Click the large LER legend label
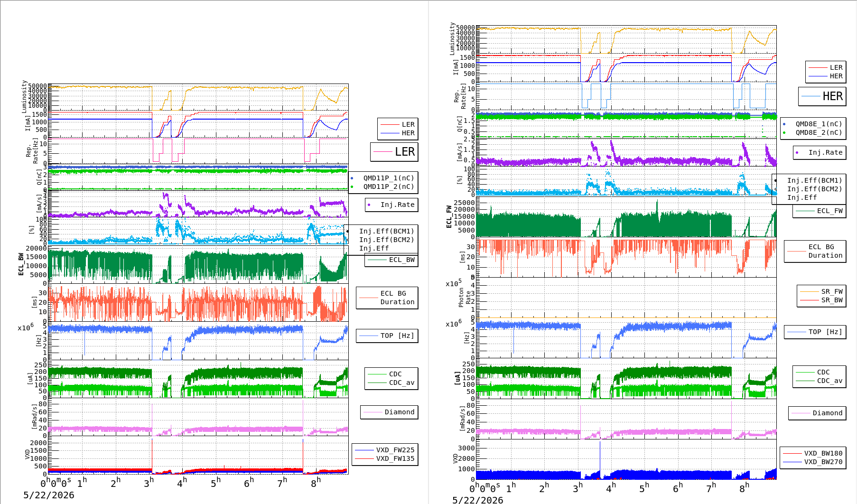 click(x=405, y=152)
